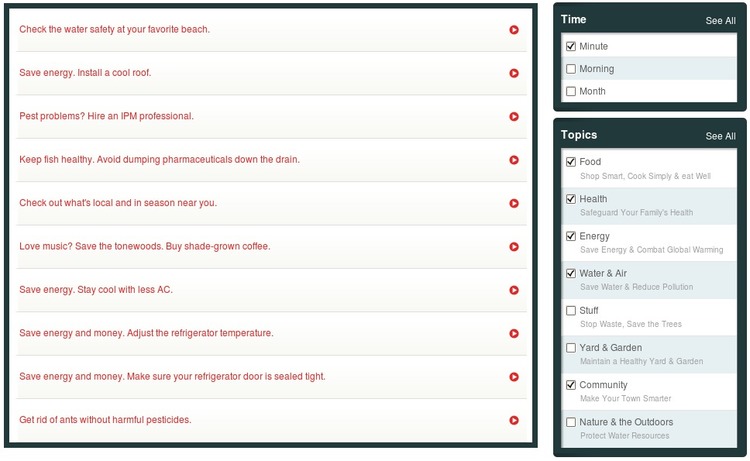Click arrow icon beside pharmaceuticals drain tip
The image size is (750, 461).
pyautogui.click(x=514, y=160)
